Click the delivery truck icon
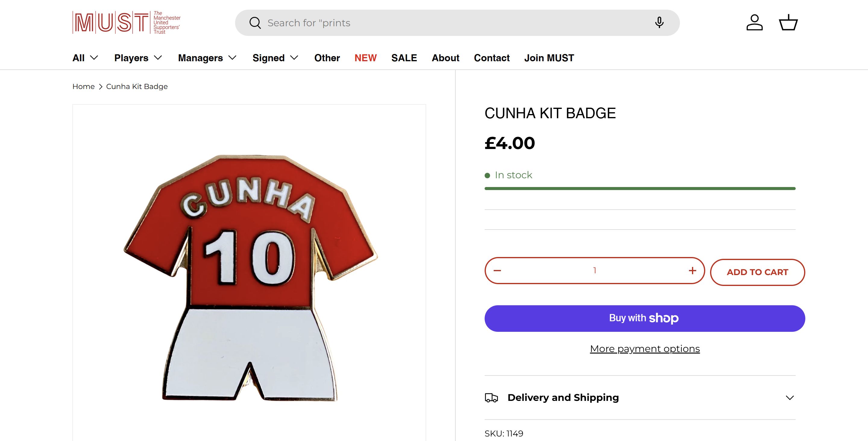Screen dimensions: 868x441 (x=491, y=398)
